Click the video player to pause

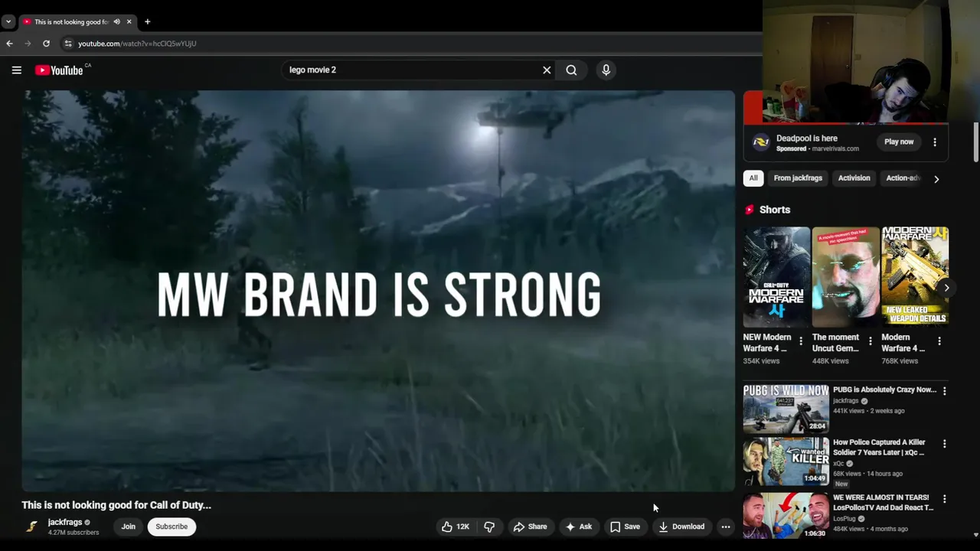378,291
